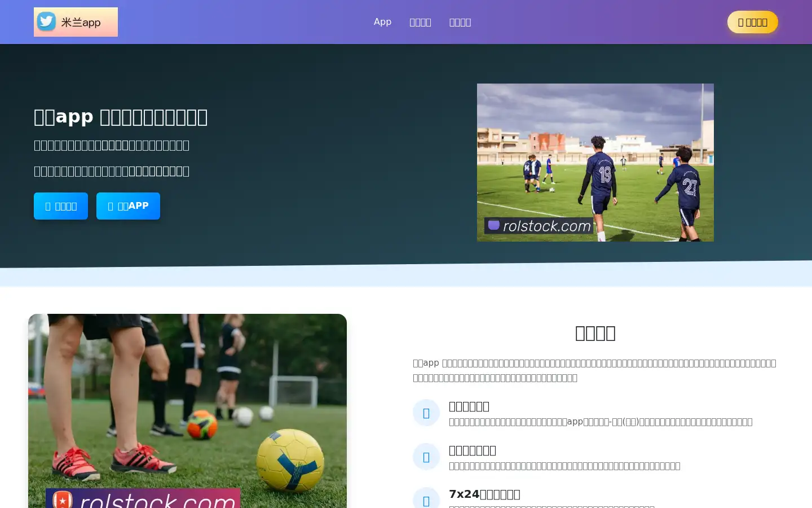Open the last header navigation item

460,22
